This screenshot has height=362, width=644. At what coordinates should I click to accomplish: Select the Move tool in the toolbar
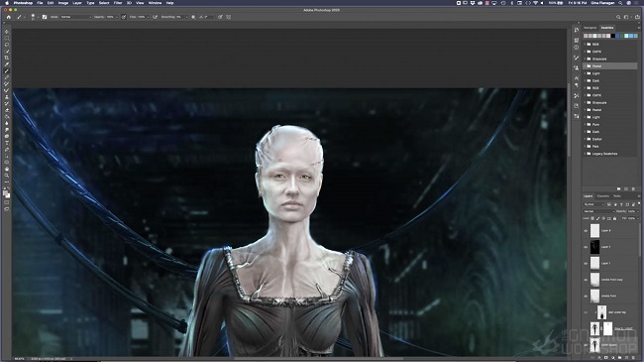pos(7,32)
